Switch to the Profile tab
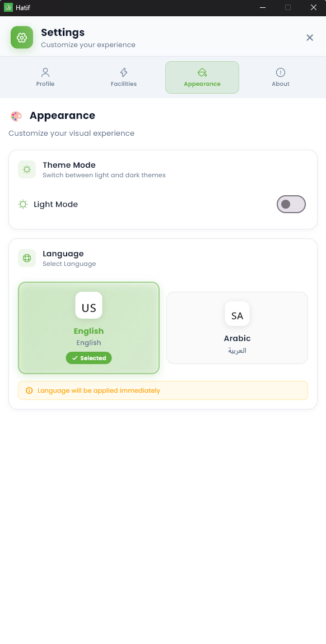 [45, 76]
